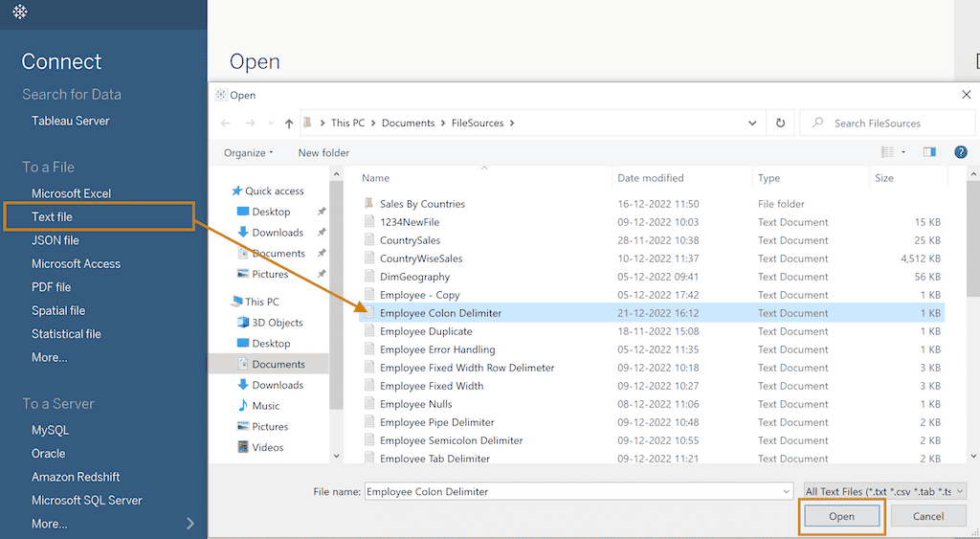
Task: Select the Employee Nulls file
Action: pos(415,404)
